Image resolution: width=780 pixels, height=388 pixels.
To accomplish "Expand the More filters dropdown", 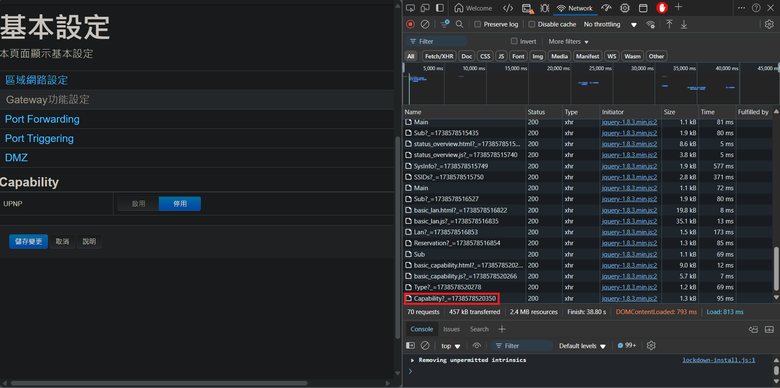I will [569, 41].
